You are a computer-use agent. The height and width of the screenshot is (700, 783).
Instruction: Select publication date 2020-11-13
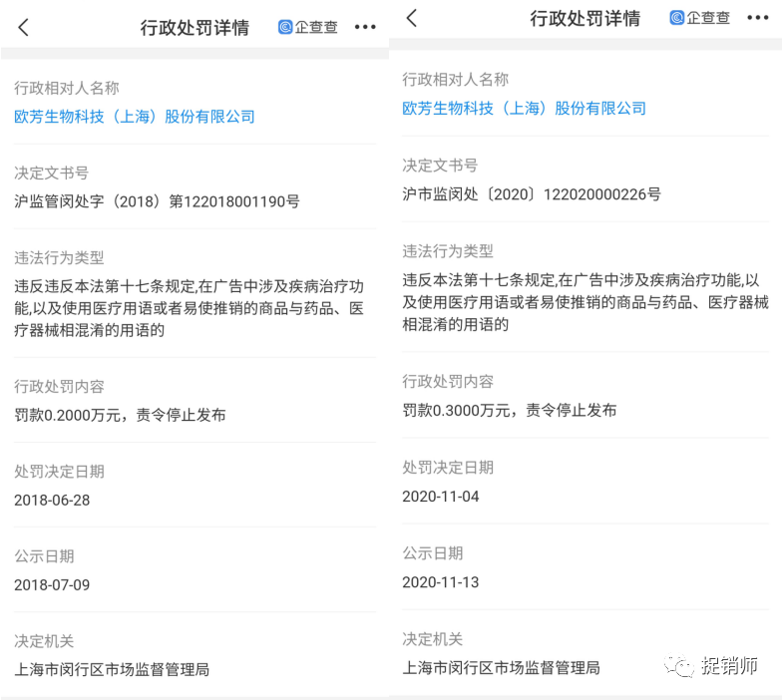tap(441, 582)
